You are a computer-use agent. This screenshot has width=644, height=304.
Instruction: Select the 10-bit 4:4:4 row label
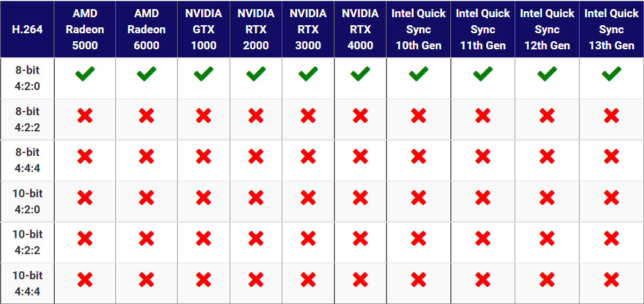[x=27, y=284]
